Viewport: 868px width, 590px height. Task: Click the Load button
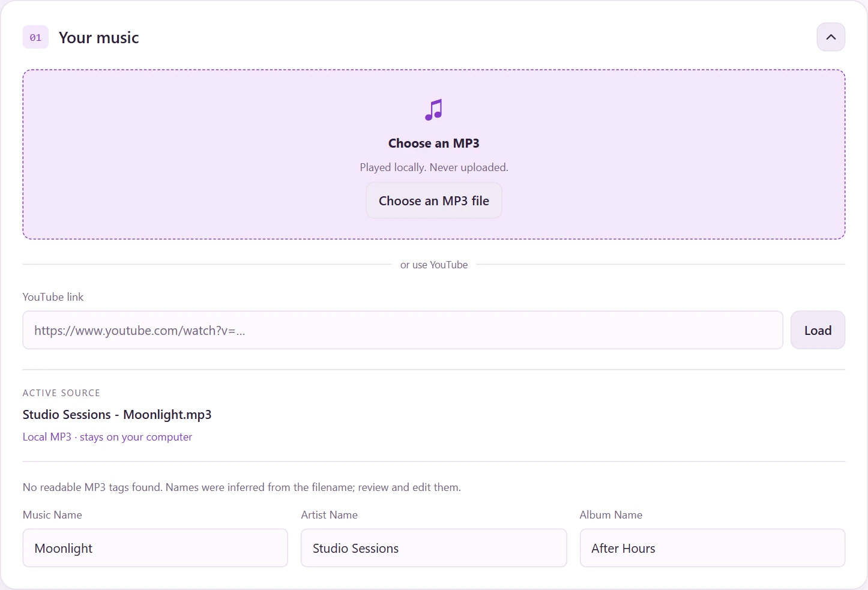point(818,330)
